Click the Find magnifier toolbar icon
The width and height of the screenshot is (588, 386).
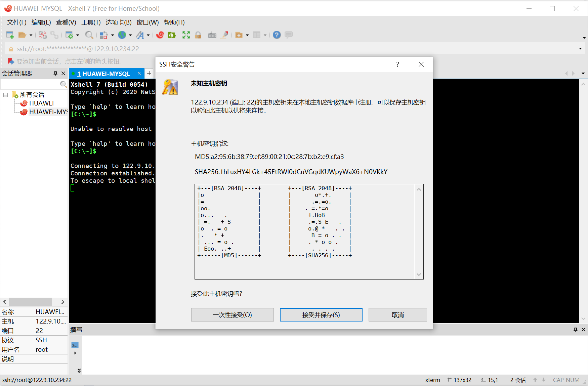[89, 35]
